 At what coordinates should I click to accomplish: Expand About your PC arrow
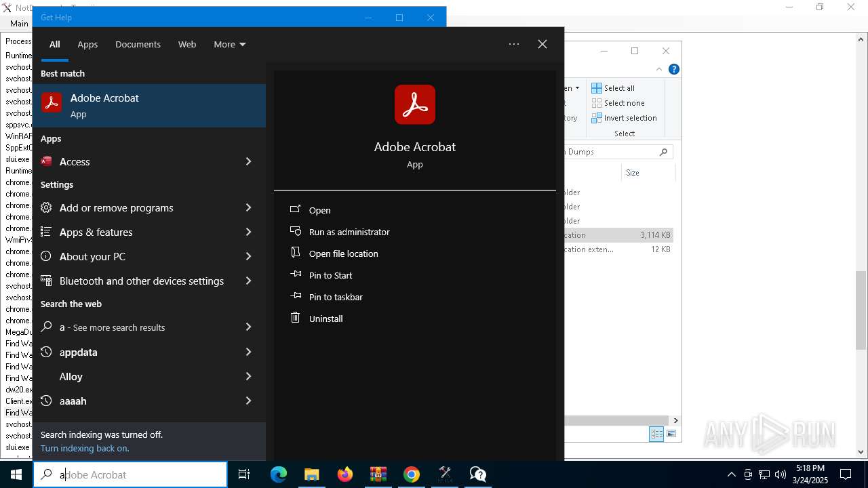click(248, 256)
